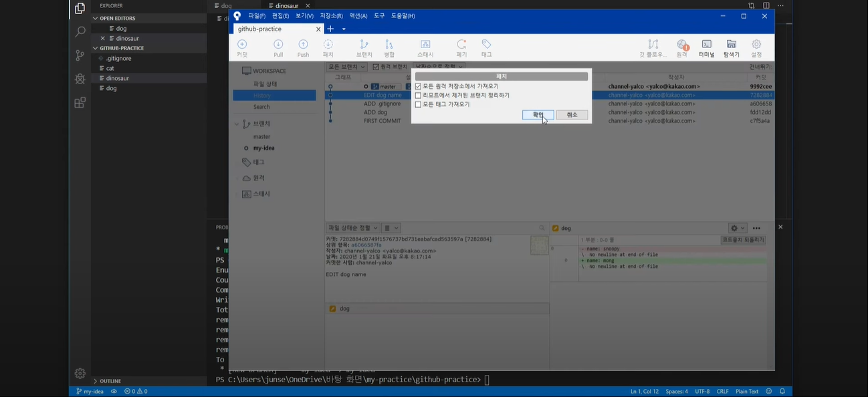Open the 편집(E) menu
This screenshot has width=868, height=397.
click(281, 16)
